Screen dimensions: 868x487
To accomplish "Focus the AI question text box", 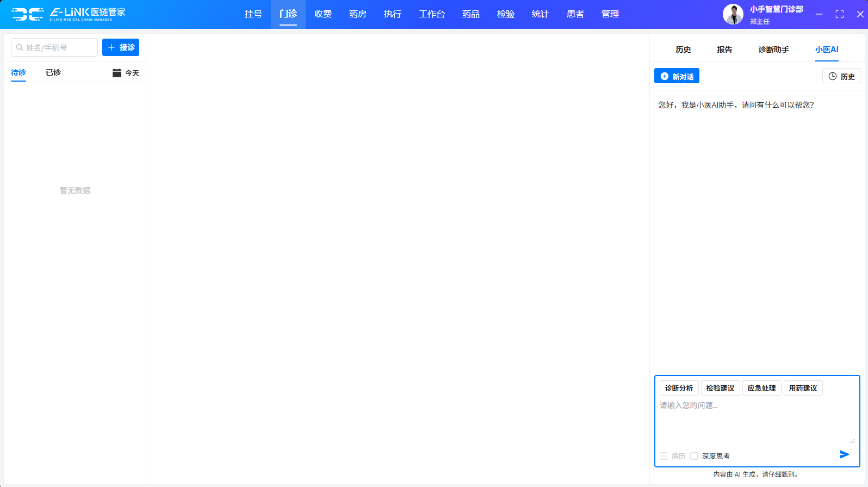I will point(756,422).
